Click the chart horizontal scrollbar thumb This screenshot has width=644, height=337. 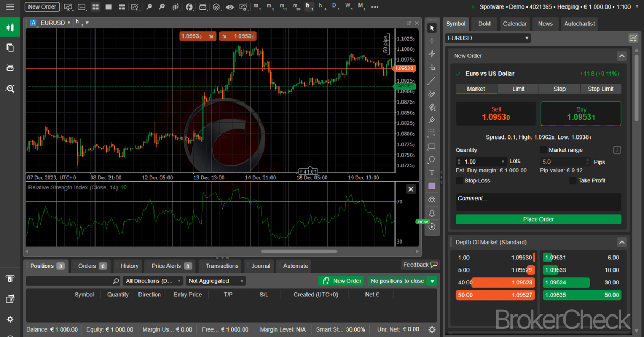[299, 251]
